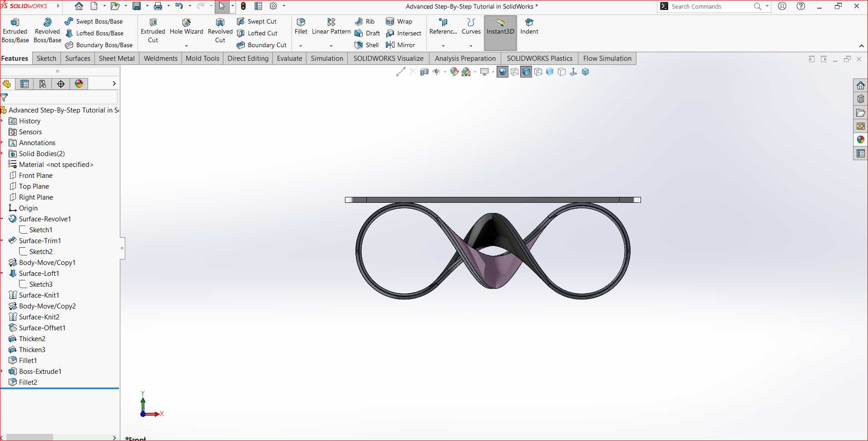
Task: Open the Curves tool
Action: click(x=471, y=26)
